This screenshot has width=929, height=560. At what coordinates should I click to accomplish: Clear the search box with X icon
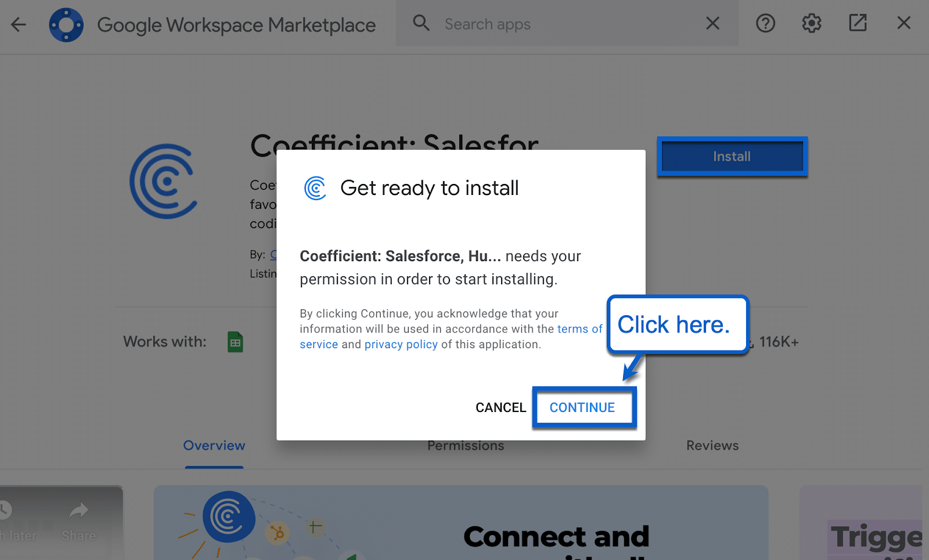712,23
